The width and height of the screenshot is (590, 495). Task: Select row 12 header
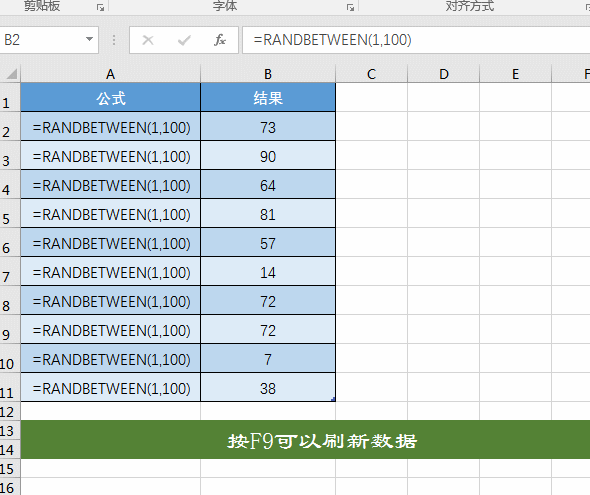point(10,411)
